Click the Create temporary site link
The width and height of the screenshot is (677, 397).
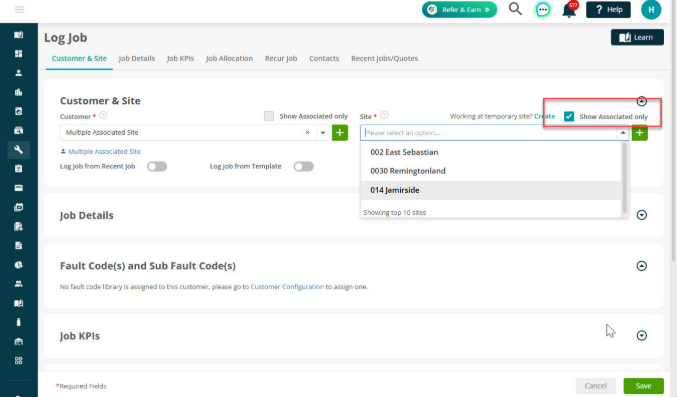pos(544,116)
